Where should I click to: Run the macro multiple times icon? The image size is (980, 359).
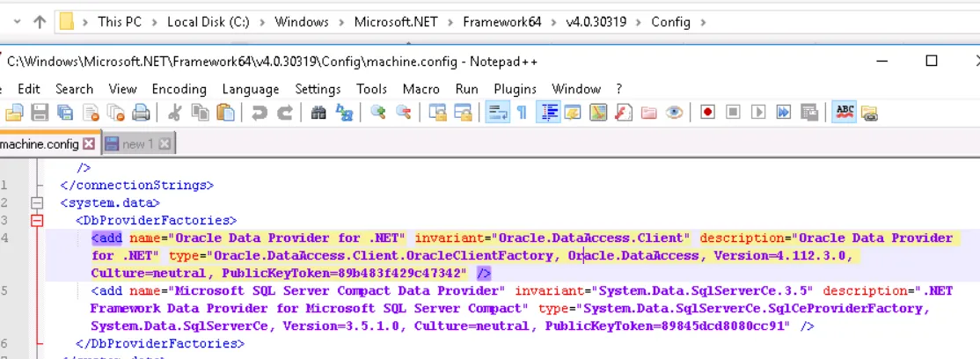[x=783, y=113]
